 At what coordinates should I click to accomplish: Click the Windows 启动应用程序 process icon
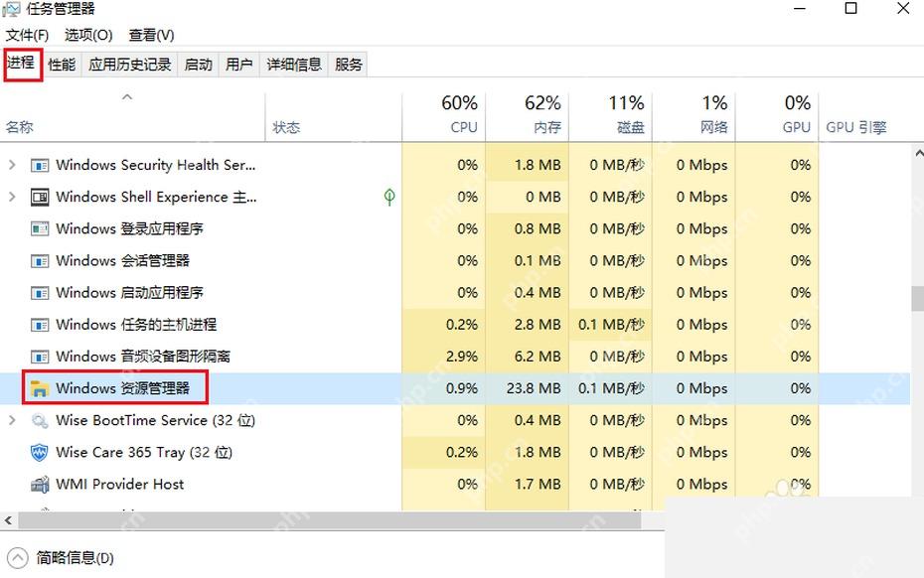pos(40,293)
